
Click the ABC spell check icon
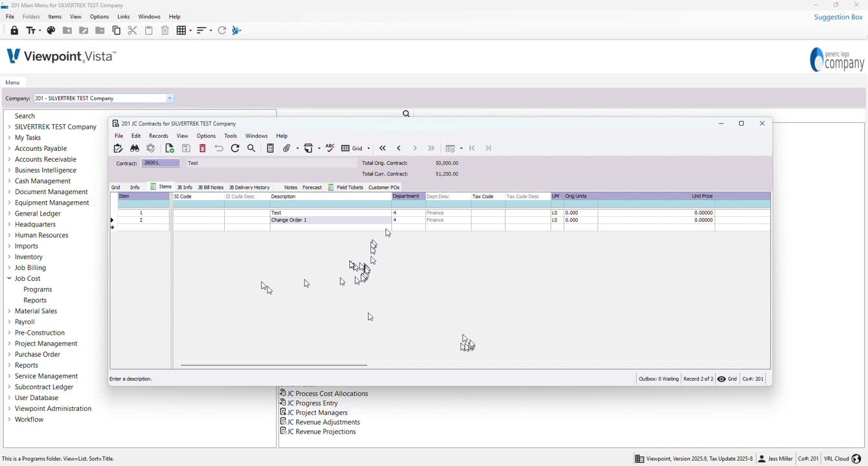(330, 148)
